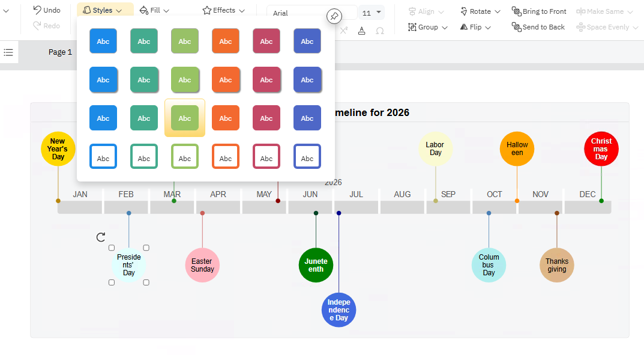Open the Effects dropdown
The height and width of the screenshot is (357, 644).
[x=223, y=10]
